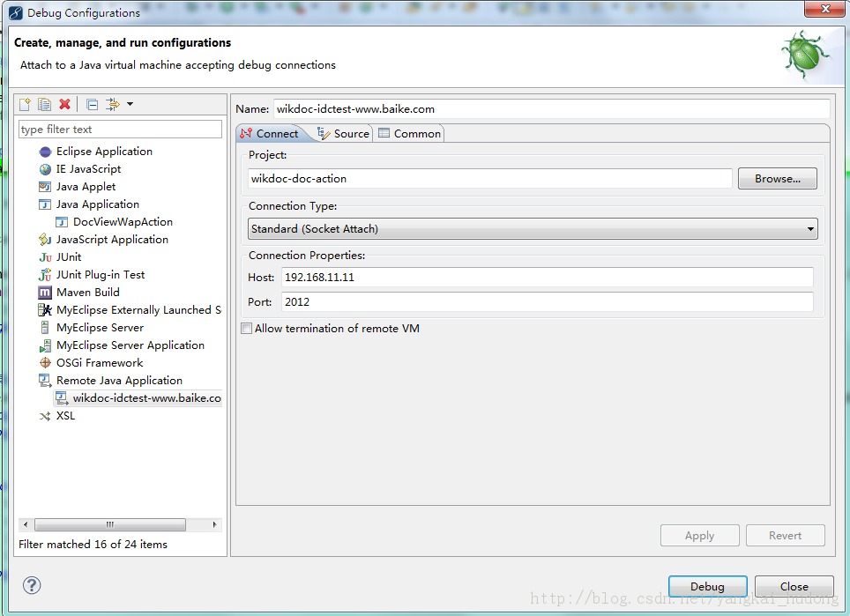The height and width of the screenshot is (616, 850).
Task: Click the MyEclipse Server icon
Action: [46, 328]
